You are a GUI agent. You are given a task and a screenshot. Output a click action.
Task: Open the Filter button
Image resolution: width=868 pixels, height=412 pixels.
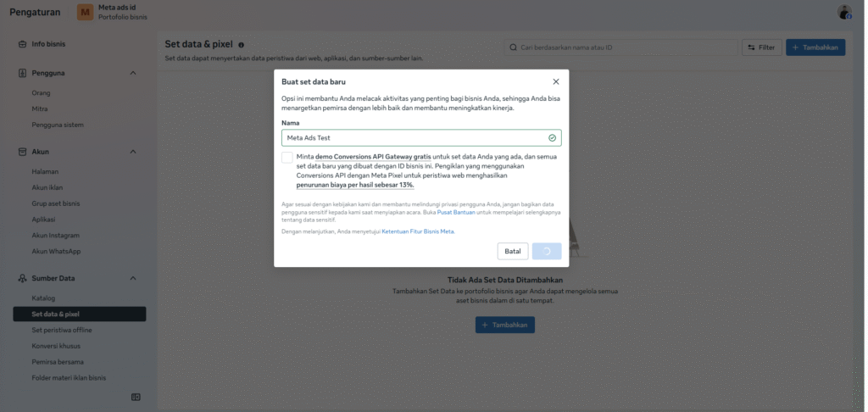tap(761, 47)
